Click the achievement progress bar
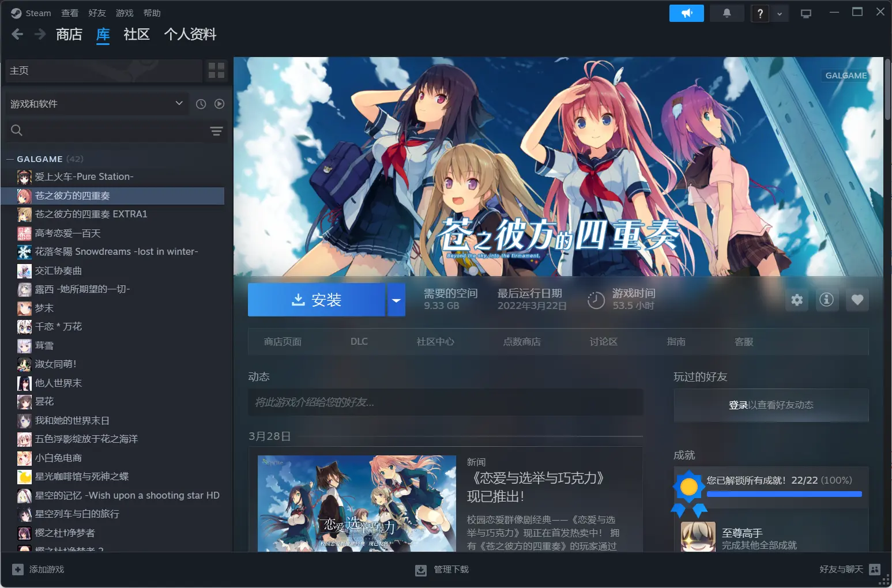 [x=784, y=494]
